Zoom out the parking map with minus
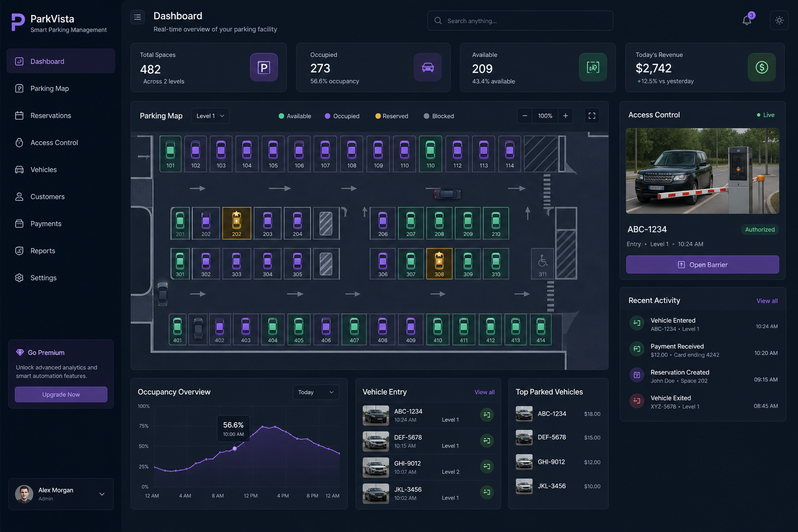Image resolution: width=798 pixels, height=532 pixels. (x=525, y=116)
